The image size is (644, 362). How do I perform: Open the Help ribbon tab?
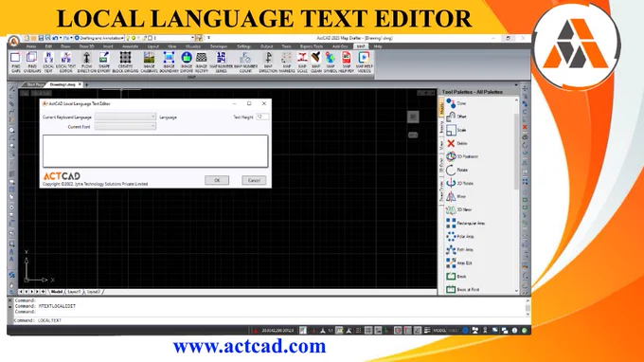pyautogui.click(x=378, y=46)
